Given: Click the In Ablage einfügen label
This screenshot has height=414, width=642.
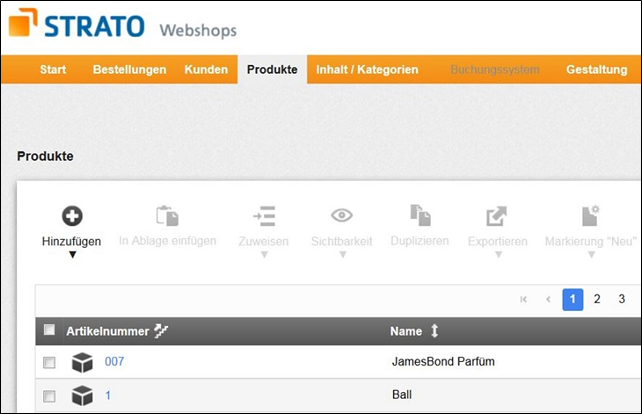Looking at the screenshot, I should (x=167, y=241).
